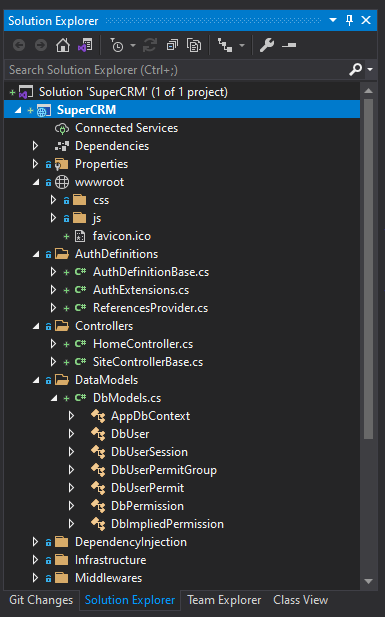Open Properties with the wrench icon
Image resolution: width=385 pixels, height=617 pixels.
tap(267, 45)
